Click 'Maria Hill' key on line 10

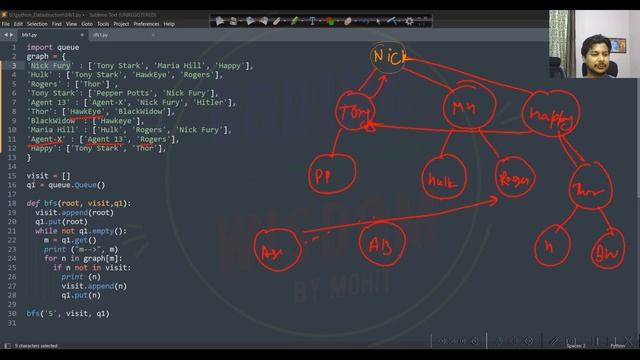coord(53,130)
